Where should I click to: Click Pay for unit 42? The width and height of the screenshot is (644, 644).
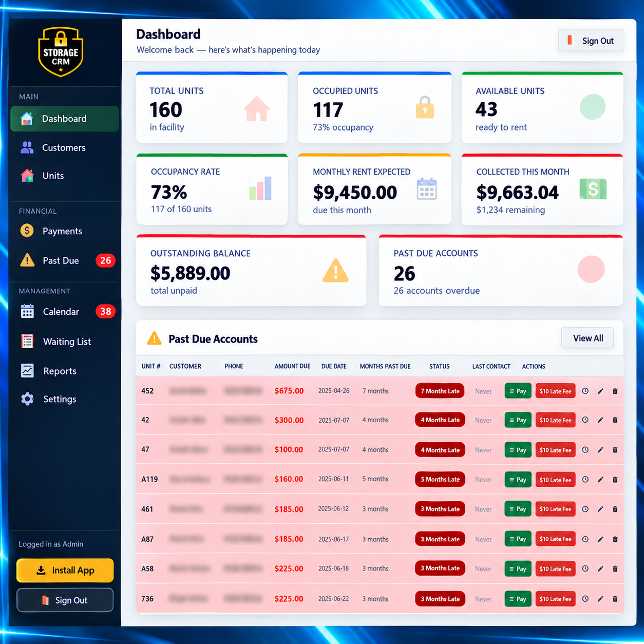point(518,420)
